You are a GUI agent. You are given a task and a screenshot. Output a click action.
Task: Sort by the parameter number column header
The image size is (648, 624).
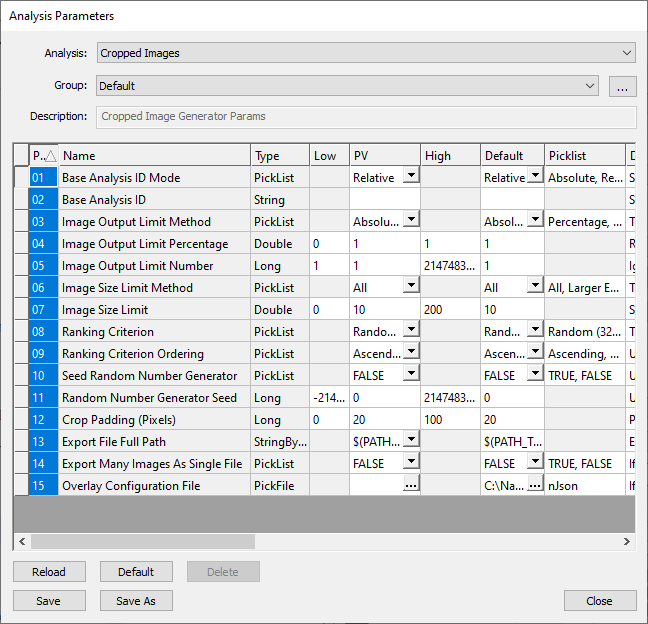pyautogui.click(x=43, y=156)
